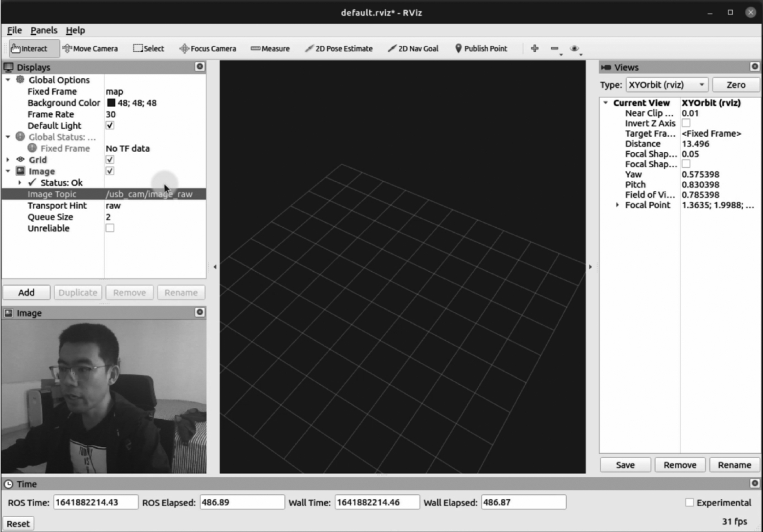Expand the Focal Point property
Viewport: 763px width, 532px height.
617,205
